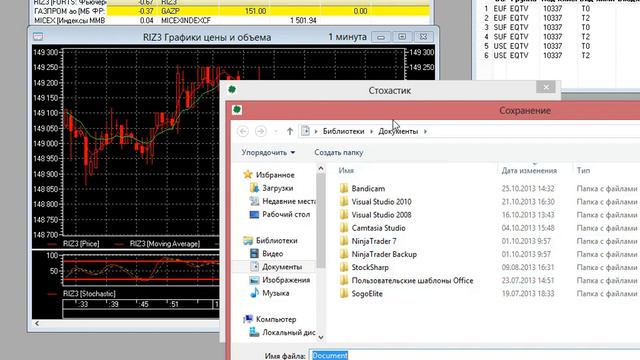Screen dimensions: 640x360
Task: Click the library icon in the address bar
Action: 305,131
